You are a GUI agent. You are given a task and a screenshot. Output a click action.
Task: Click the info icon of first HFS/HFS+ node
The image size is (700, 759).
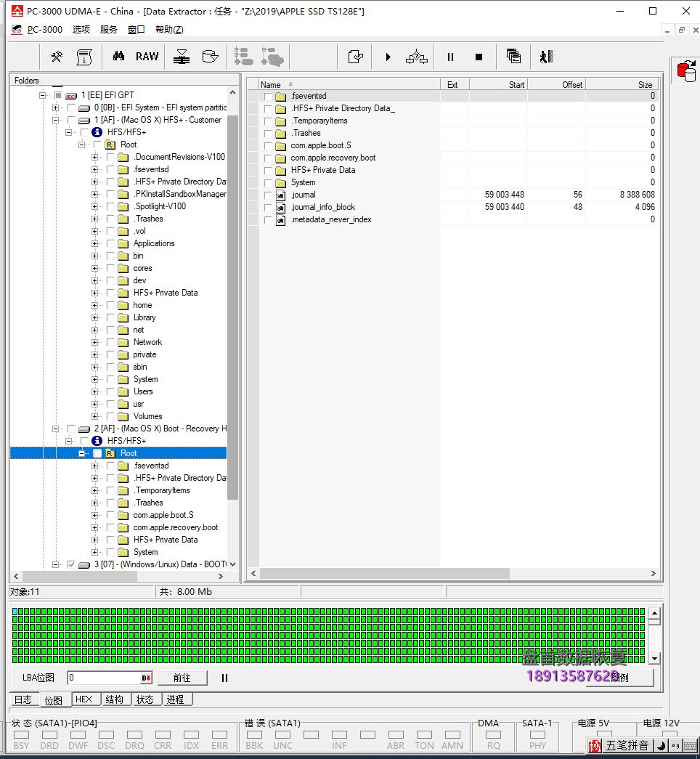click(x=97, y=132)
